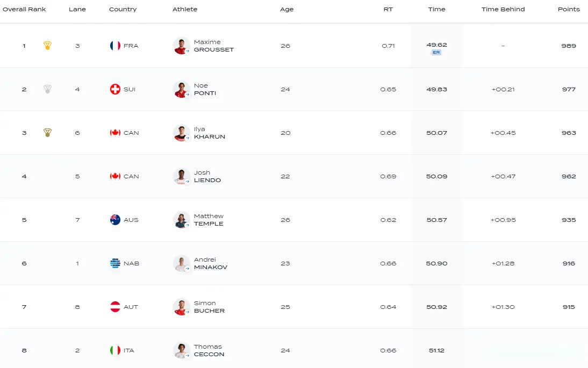Click the Australia flag icon

point(115,220)
